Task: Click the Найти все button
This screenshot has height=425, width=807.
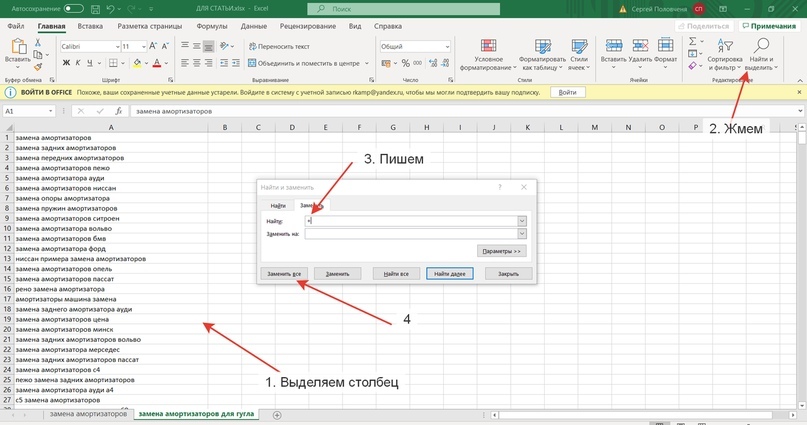Action: 396,274
